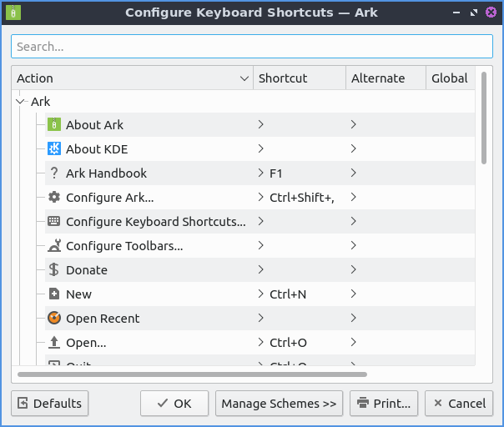
Task: Click the Alternate column header
Action: [x=385, y=78]
